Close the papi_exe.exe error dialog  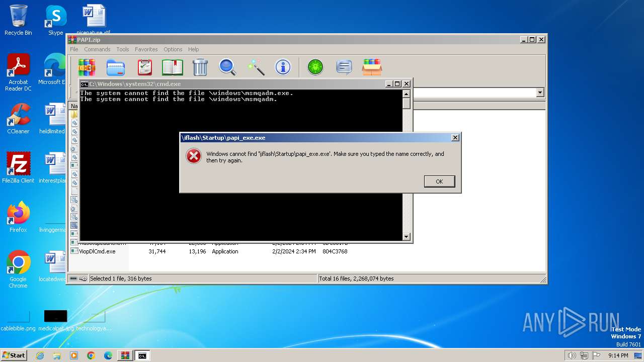pyautogui.click(x=455, y=138)
